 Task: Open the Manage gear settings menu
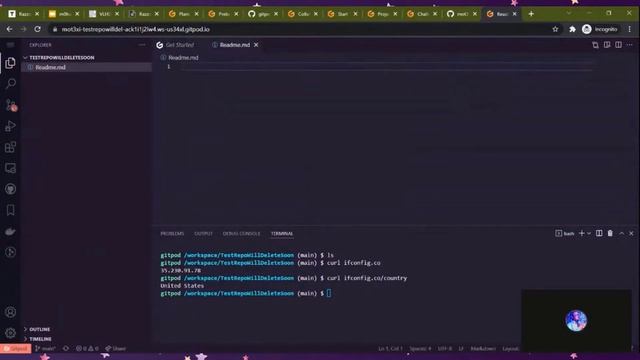click(11, 333)
